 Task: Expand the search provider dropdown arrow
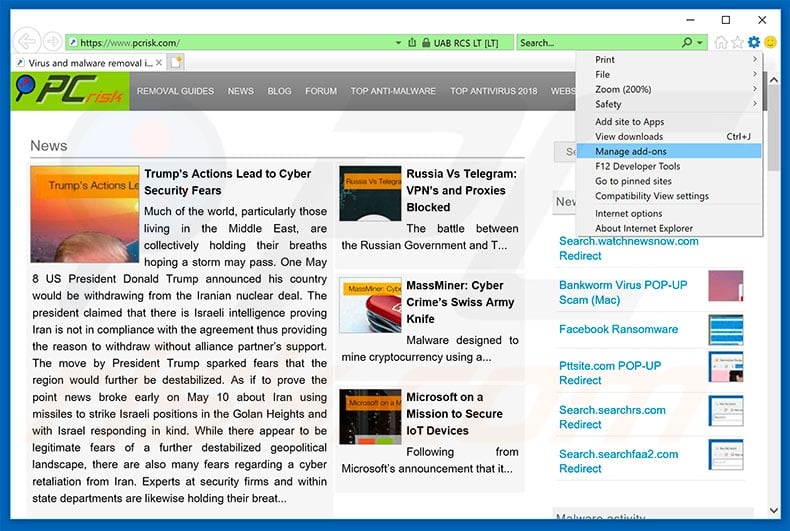click(700, 43)
